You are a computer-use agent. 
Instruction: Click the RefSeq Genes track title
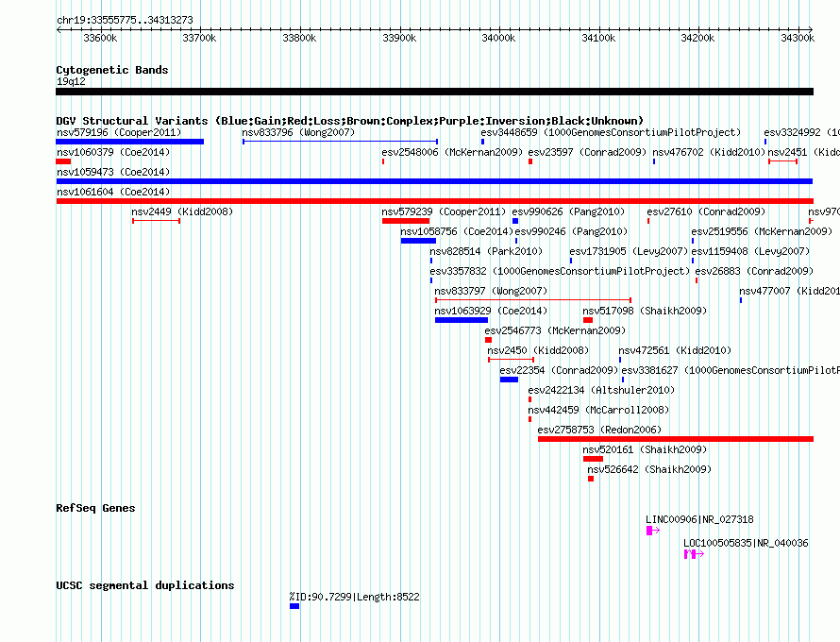tap(95, 508)
